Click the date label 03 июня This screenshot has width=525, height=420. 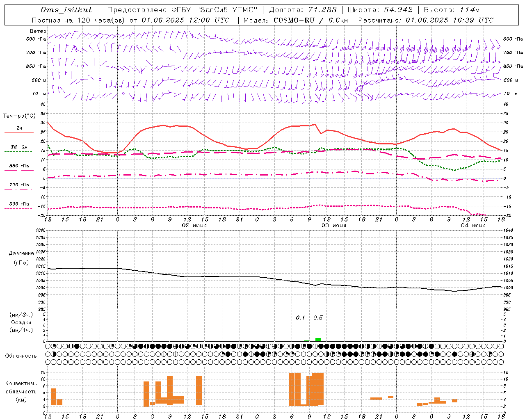tap(334, 226)
